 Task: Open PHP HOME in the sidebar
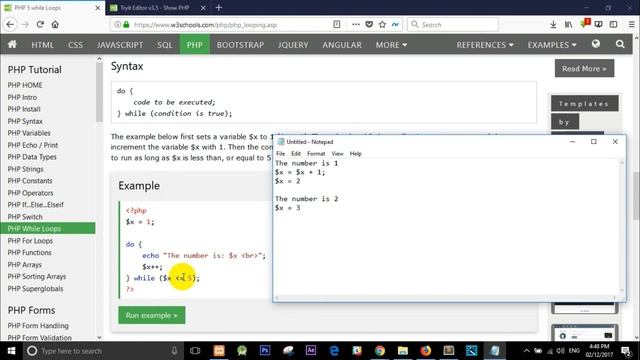pyautogui.click(x=25, y=85)
